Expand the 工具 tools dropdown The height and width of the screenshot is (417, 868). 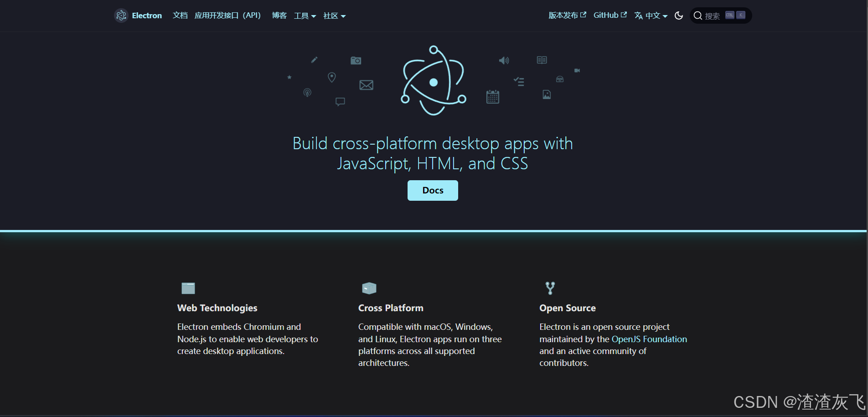[305, 16]
